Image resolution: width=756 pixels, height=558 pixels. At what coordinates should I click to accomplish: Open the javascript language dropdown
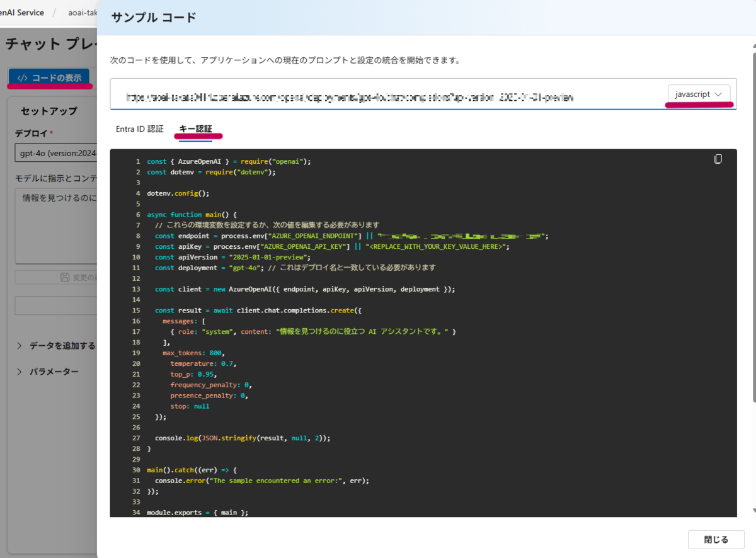pos(699,94)
